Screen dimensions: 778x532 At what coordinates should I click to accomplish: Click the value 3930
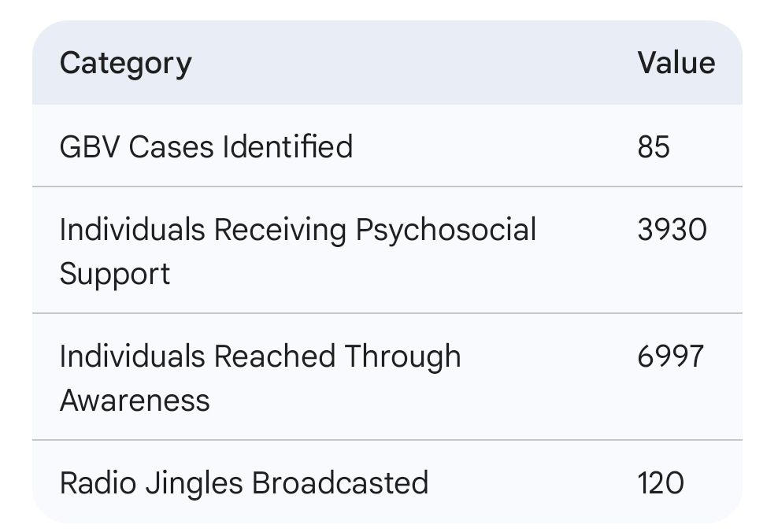tap(672, 230)
